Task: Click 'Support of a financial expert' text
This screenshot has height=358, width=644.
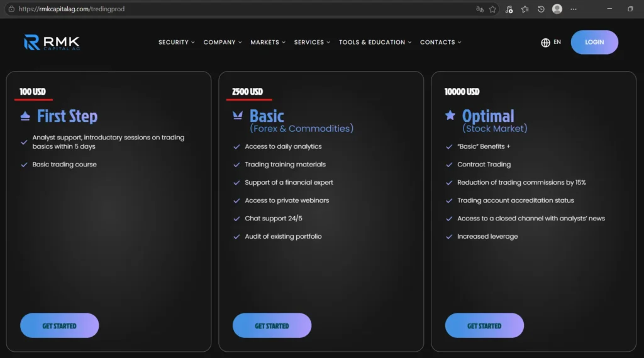Action: (x=289, y=183)
